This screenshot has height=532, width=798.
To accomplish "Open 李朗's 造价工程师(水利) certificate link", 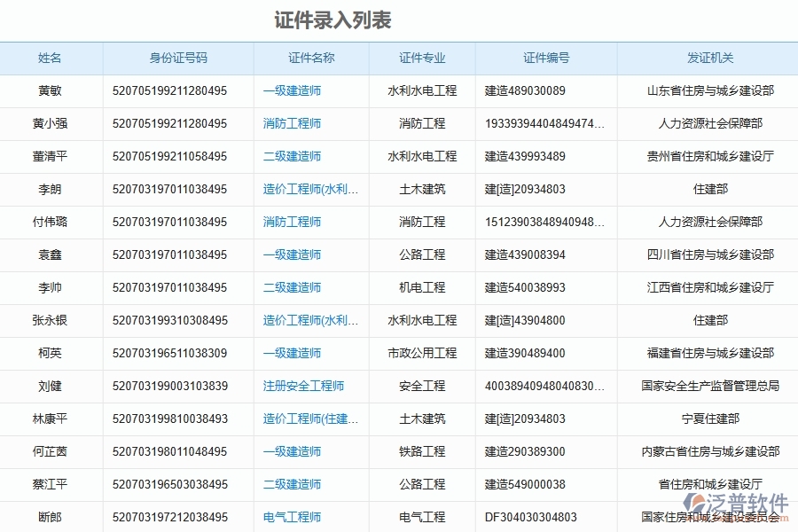I will click(x=310, y=189).
